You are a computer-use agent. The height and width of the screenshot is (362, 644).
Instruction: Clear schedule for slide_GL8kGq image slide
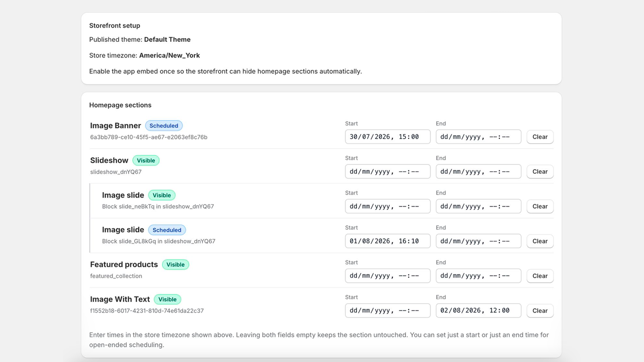pyautogui.click(x=540, y=241)
